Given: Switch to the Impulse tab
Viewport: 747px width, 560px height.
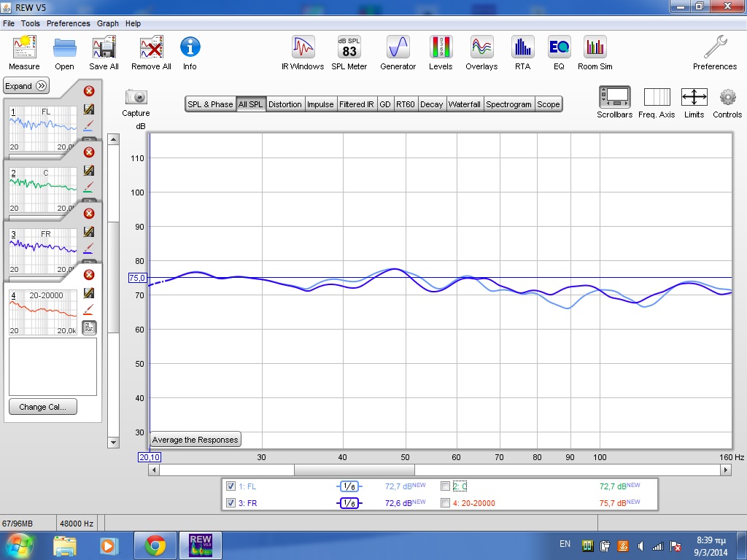Looking at the screenshot, I should pos(320,104).
